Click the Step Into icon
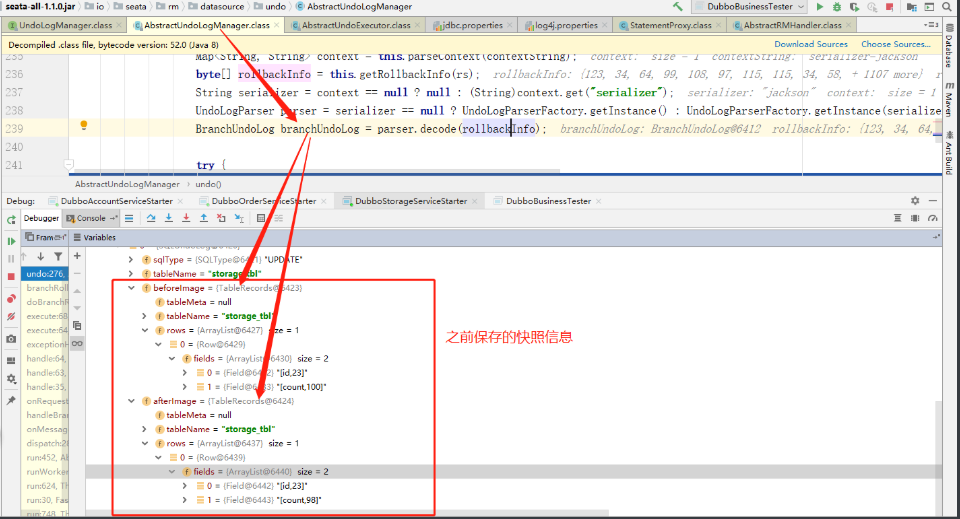The image size is (960, 519). [x=168, y=218]
